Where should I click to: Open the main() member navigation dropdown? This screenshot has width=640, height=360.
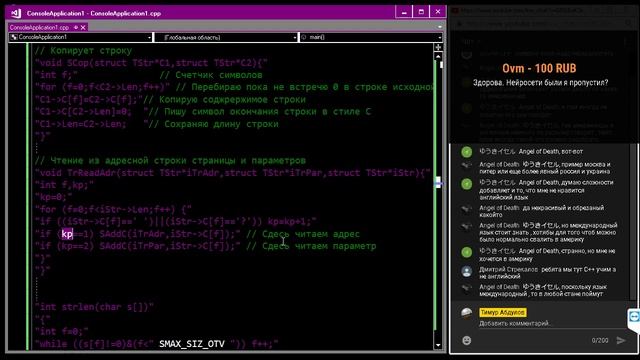click(x=371, y=37)
